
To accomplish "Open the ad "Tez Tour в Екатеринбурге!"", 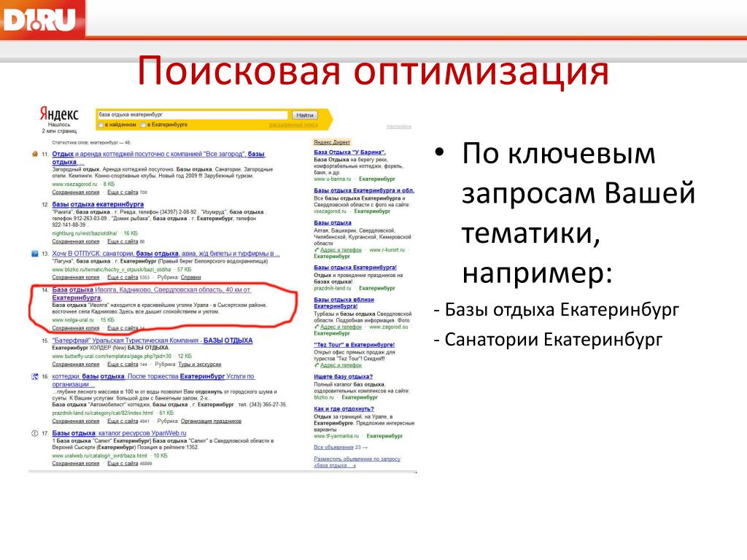I will pyautogui.click(x=354, y=345).
